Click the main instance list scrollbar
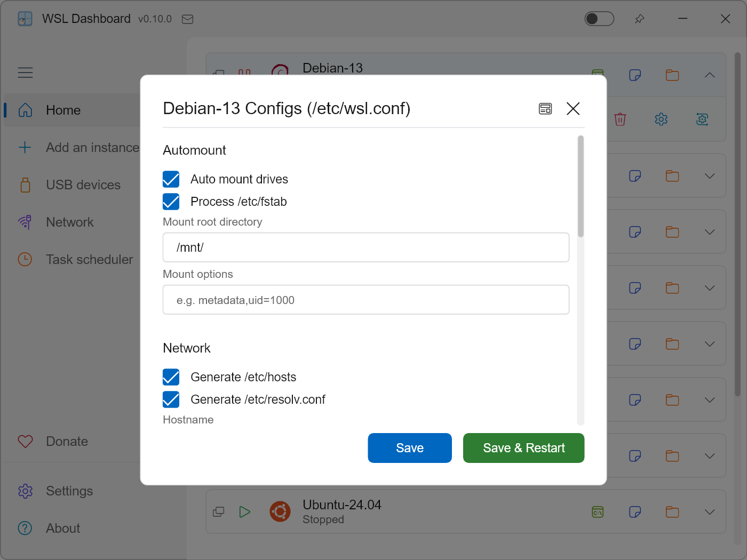747x560 pixels. pos(737,224)
